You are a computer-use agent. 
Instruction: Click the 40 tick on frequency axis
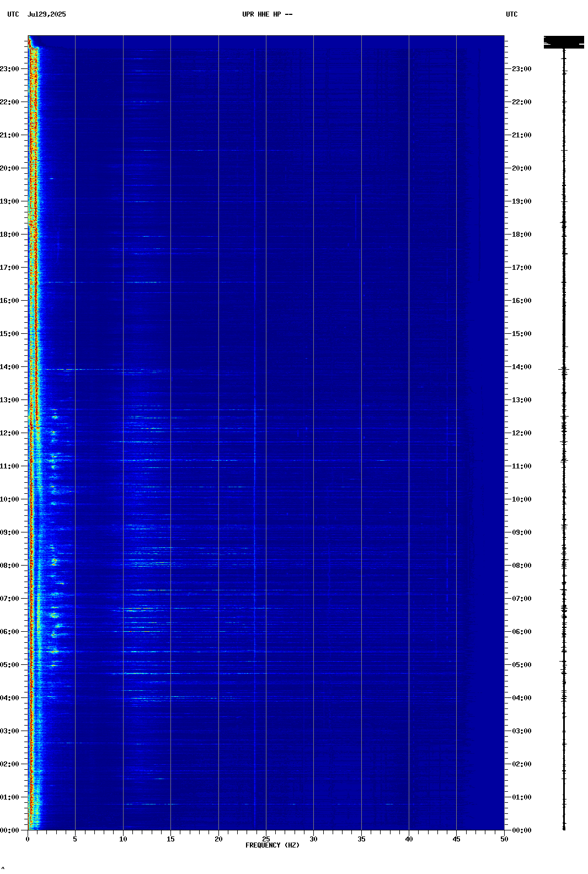[409, 839]
